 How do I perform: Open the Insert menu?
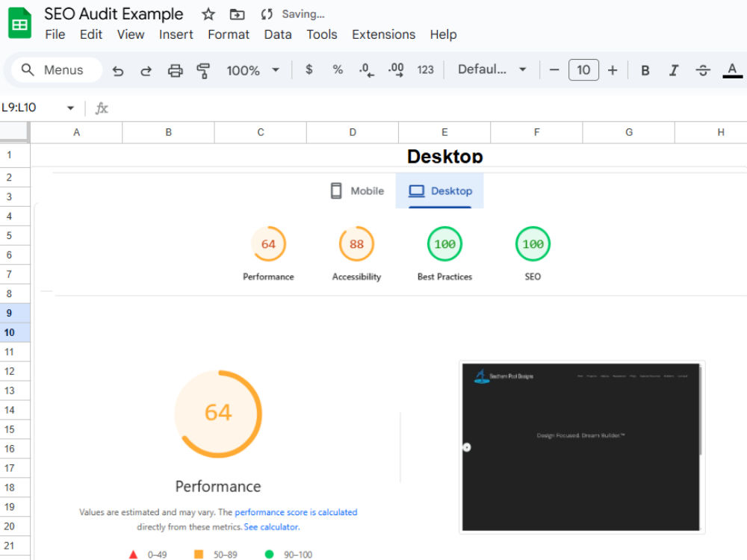pyautogui.click(x=176, y=34)
